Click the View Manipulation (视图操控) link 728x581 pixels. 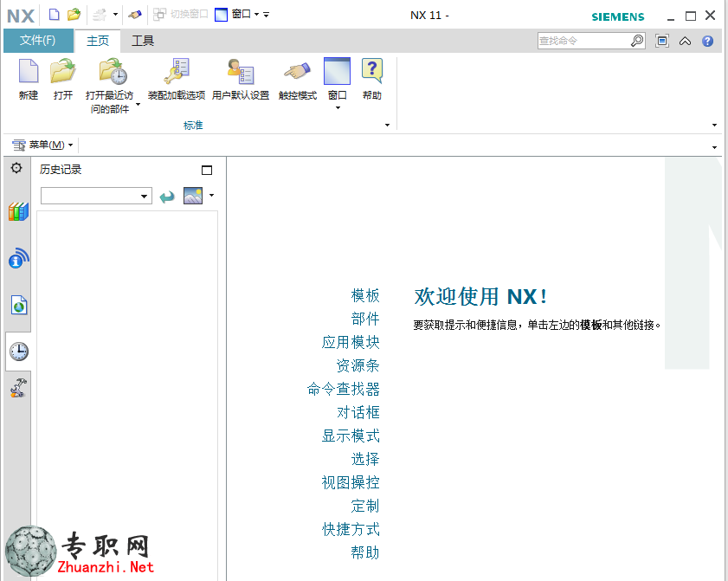tap(351, 482)
